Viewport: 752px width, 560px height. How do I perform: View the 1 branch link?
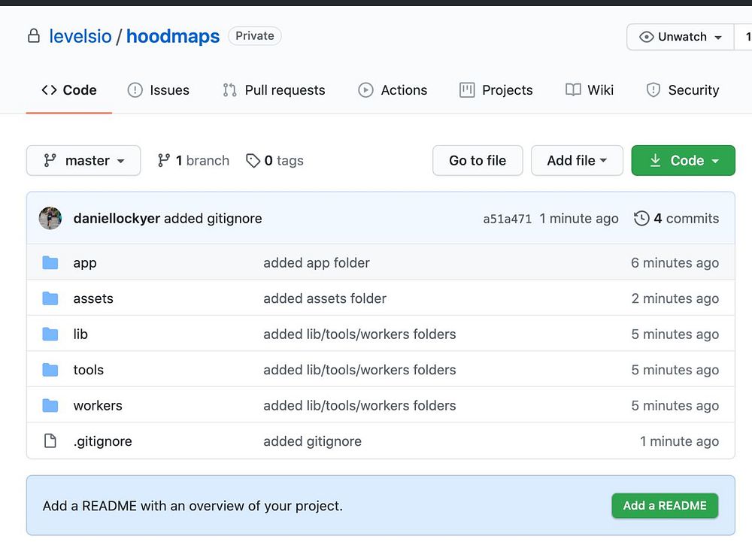coord(194,161)
